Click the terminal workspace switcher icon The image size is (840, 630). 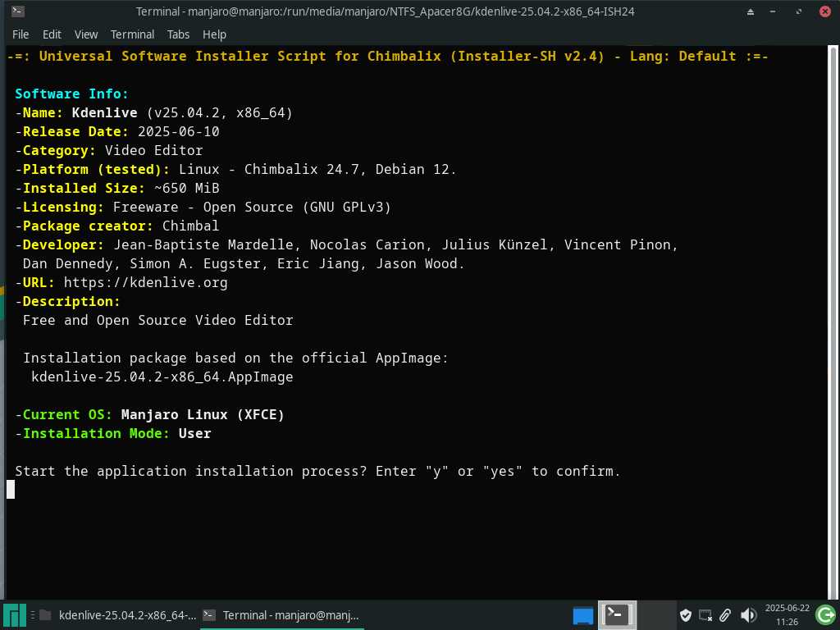point(617,615)
